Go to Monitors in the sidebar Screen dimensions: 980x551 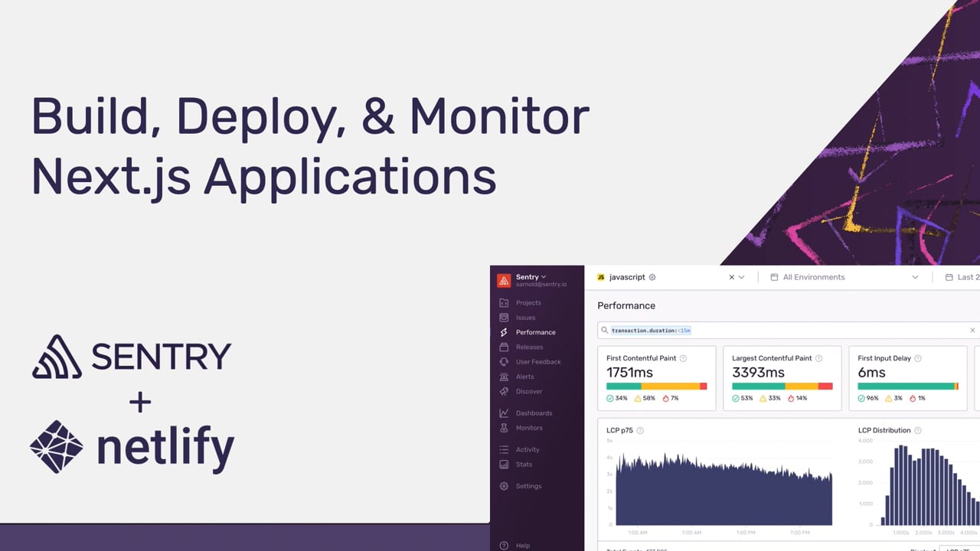(529, 428)
